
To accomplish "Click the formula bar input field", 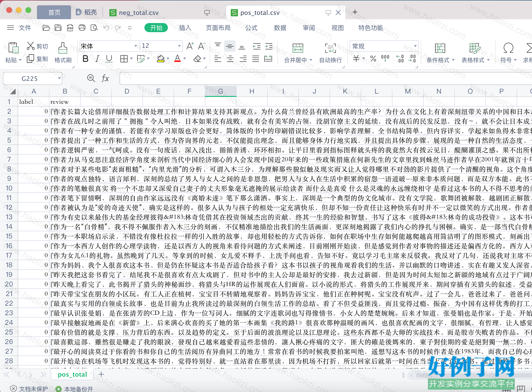I will coord(325,78).
